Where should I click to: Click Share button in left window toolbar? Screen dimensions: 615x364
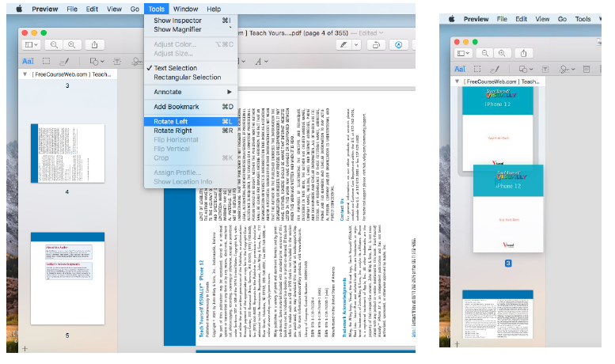pos(96,45)
